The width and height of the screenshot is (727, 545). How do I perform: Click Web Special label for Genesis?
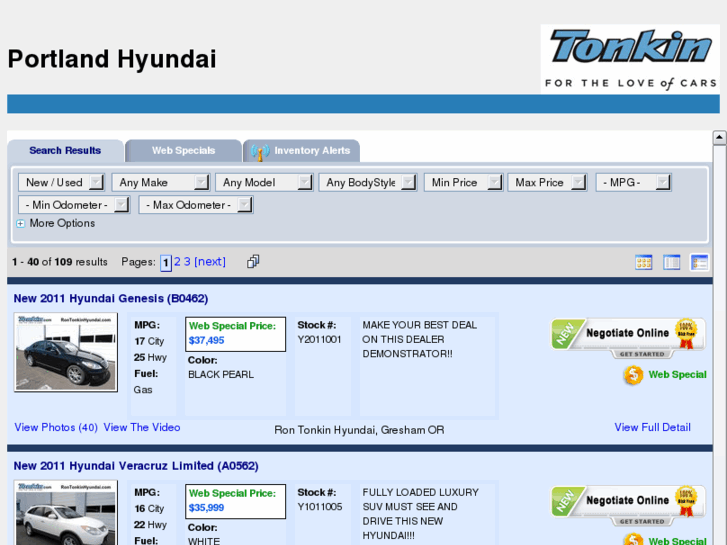coord(677,375)
